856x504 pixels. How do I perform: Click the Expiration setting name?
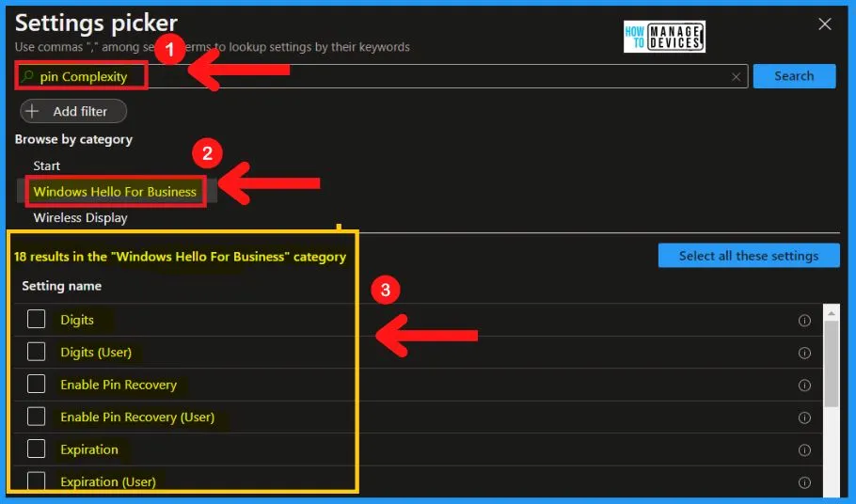point(89,449)
